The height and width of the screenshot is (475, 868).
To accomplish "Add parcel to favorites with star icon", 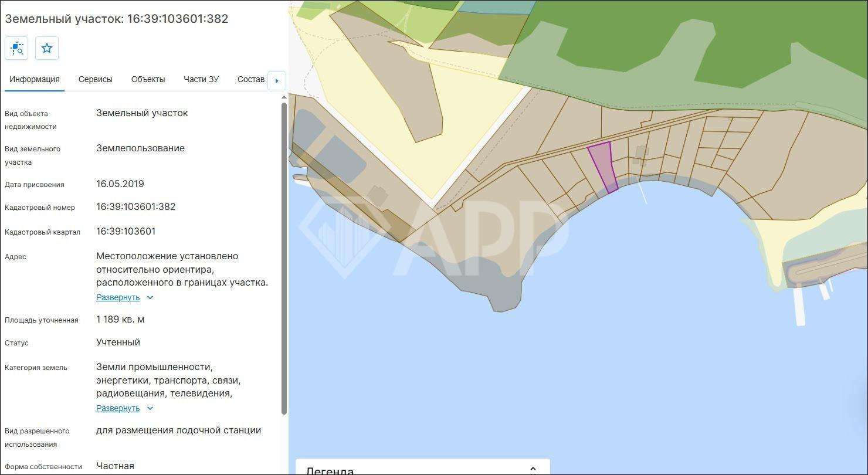I will (47, 48).
